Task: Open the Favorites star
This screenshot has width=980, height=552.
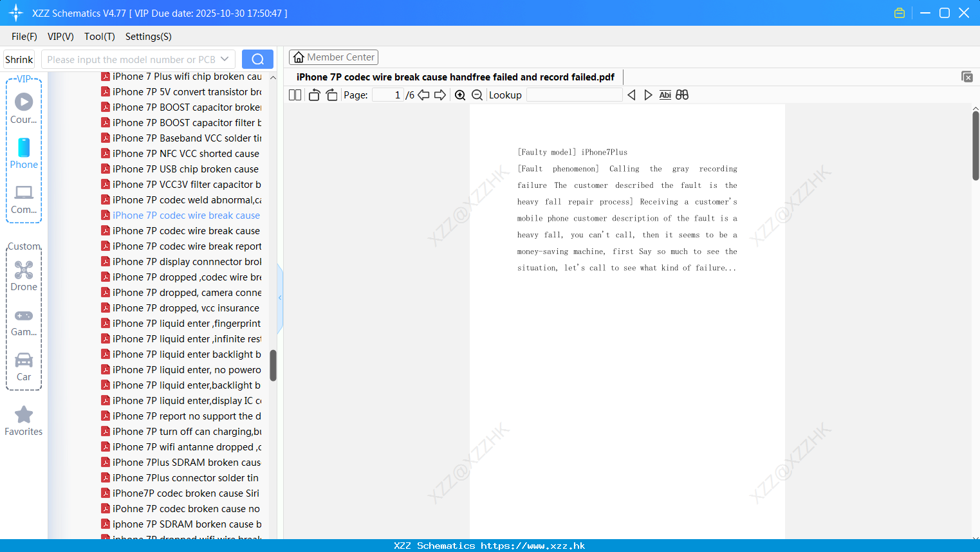Action: [24, 421]
